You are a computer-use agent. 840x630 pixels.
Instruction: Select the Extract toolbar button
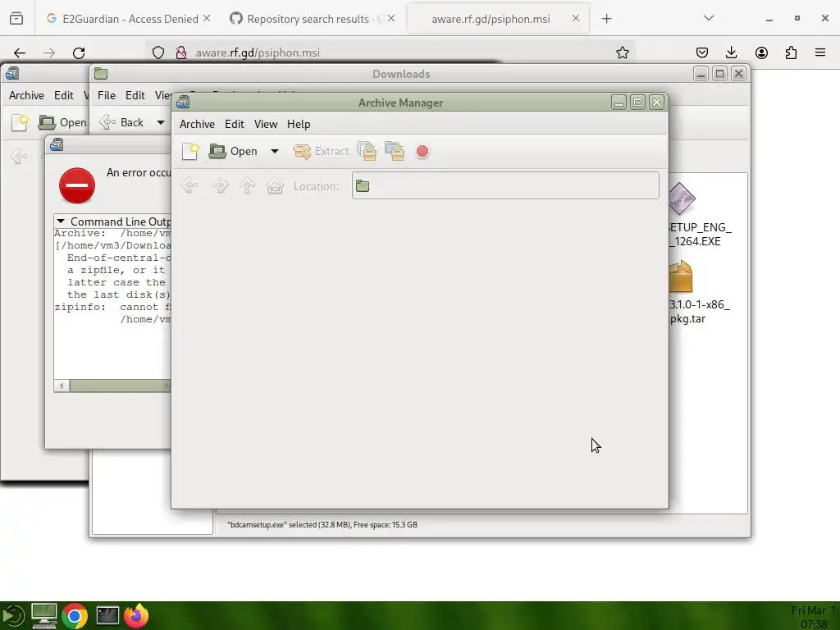(x=321, y=152)
